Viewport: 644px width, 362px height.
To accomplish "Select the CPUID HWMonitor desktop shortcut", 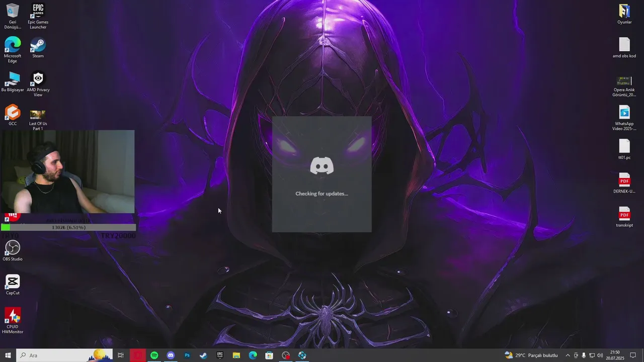I will point(13,321).
